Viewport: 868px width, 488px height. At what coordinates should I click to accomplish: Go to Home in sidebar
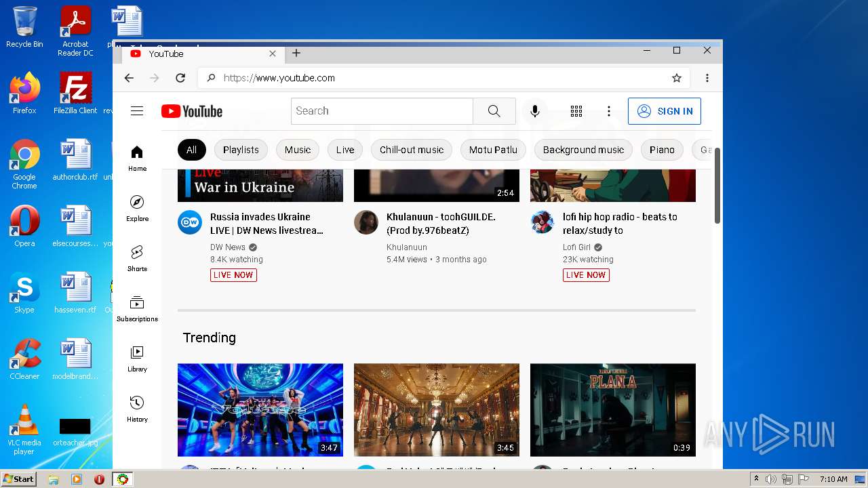tap(137, 158)
